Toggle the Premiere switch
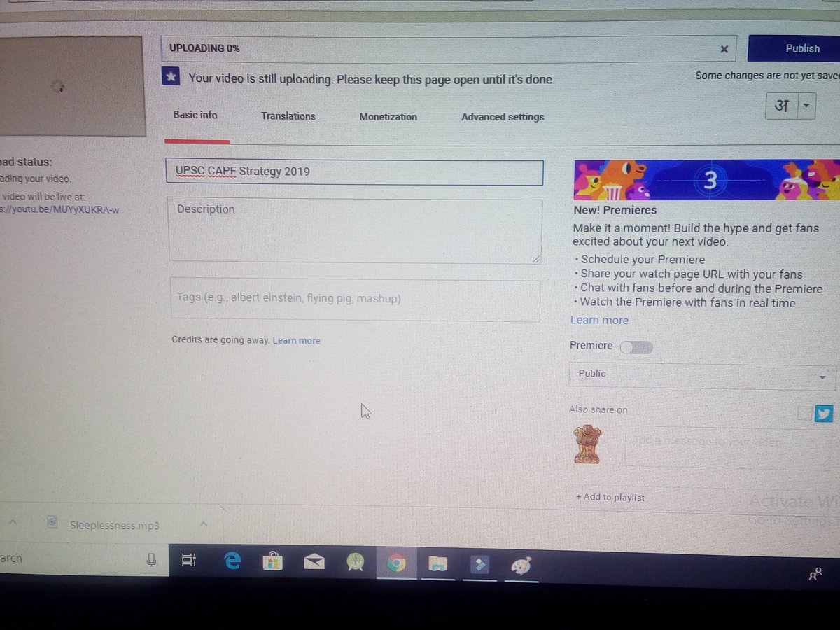This screenshot has height=630, width=840. [x=636, y=347]
